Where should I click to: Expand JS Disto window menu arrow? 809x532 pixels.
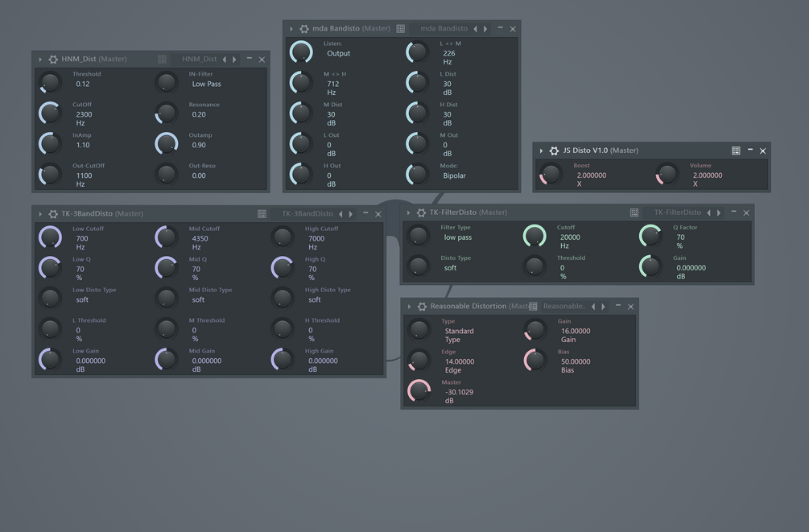coord(541,151)
